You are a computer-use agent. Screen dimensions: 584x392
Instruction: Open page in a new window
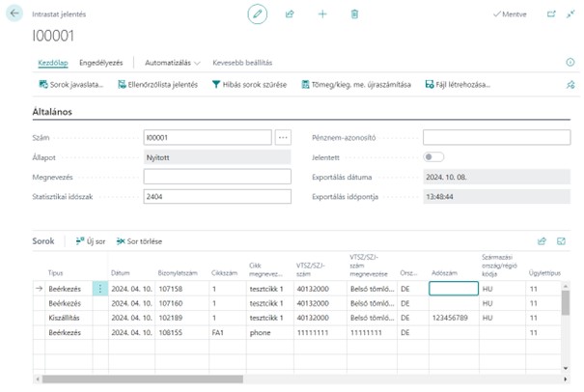click(x=551, y=14)
